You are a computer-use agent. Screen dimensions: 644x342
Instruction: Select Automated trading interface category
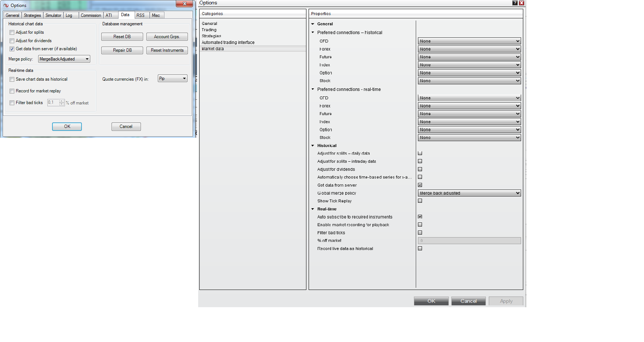228,43
